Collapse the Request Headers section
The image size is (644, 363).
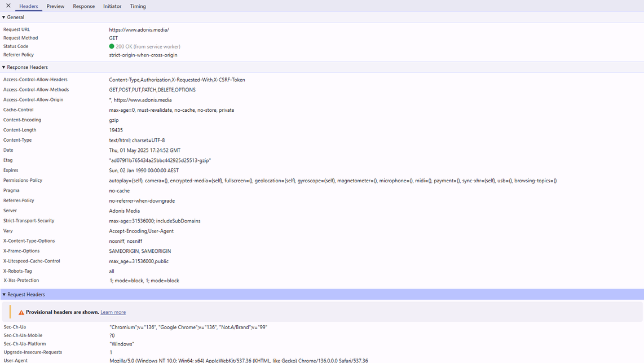click(x=5, y=294)
